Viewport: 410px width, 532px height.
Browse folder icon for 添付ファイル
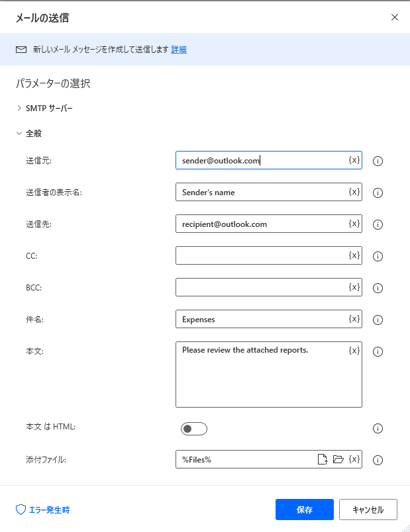pos(338,459)
